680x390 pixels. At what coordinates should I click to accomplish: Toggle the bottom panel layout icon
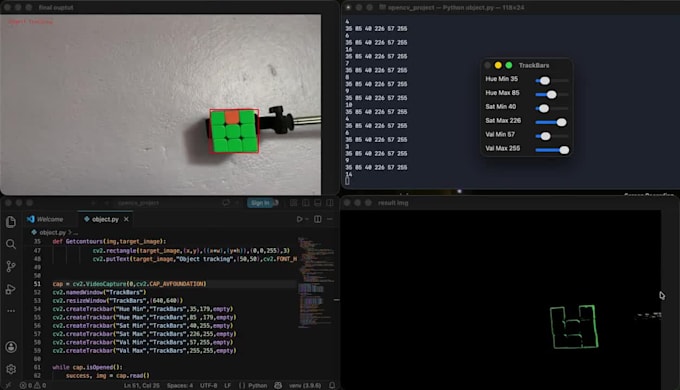click(x=318, y=203)
